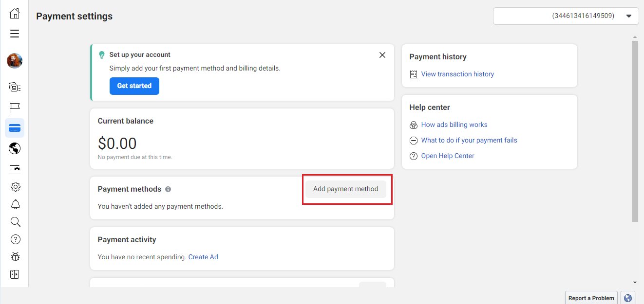
Task: Click the magnifying glass search icon
Action: click(x=15, y=222)
